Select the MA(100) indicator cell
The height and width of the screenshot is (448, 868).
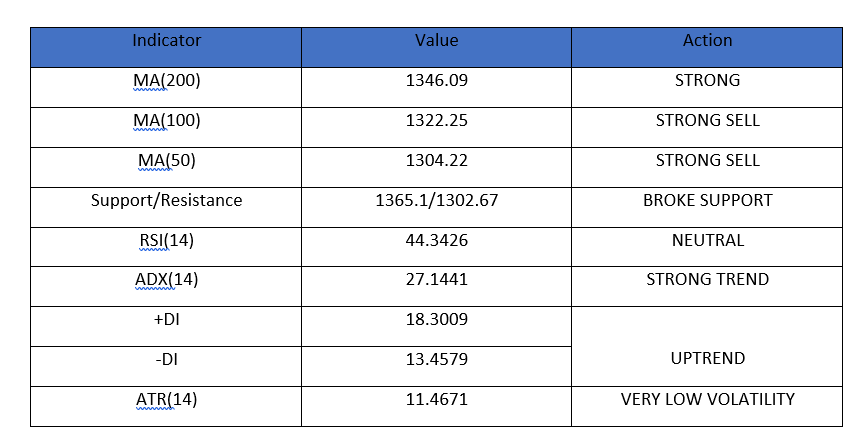166,127
